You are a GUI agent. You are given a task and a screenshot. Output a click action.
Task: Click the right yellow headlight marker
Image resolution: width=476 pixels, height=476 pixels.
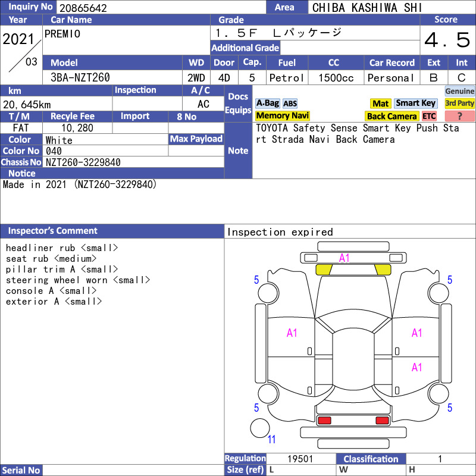click(x=382, y=270)
